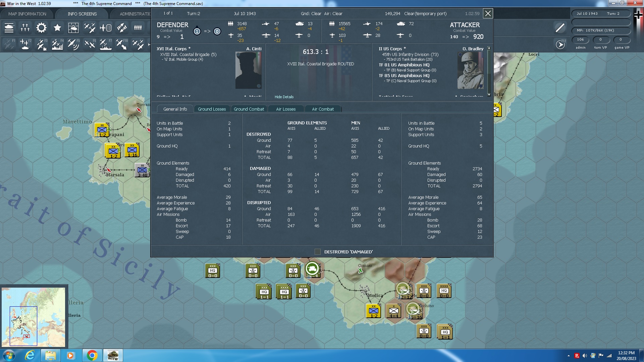
Task: Click O. Bradley's commander portrait
Action: point(470,70)
